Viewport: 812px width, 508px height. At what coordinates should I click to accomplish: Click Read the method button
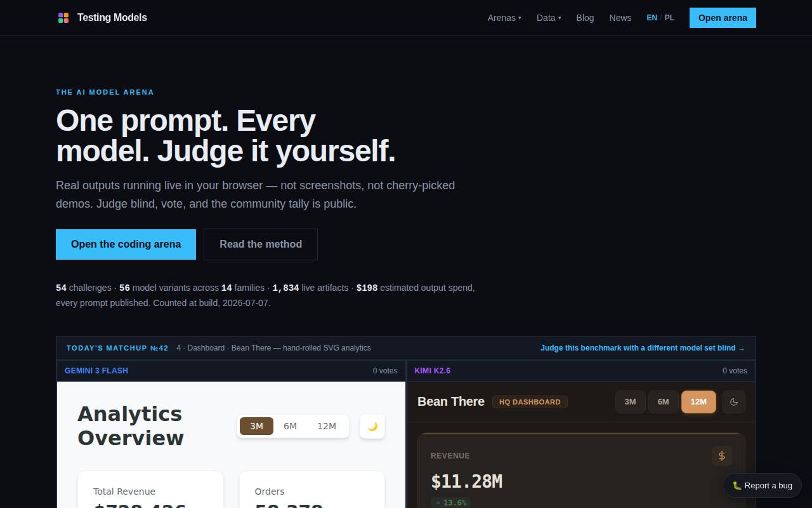pos(261,244)
